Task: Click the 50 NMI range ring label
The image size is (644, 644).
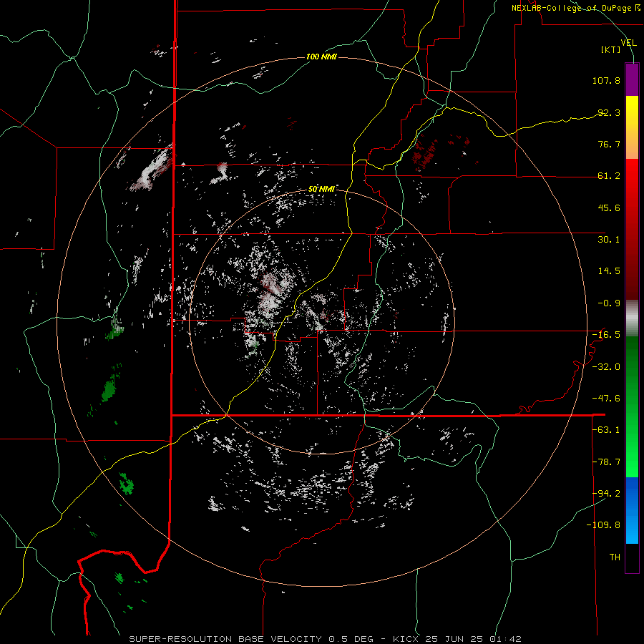Action: [321, 190]
